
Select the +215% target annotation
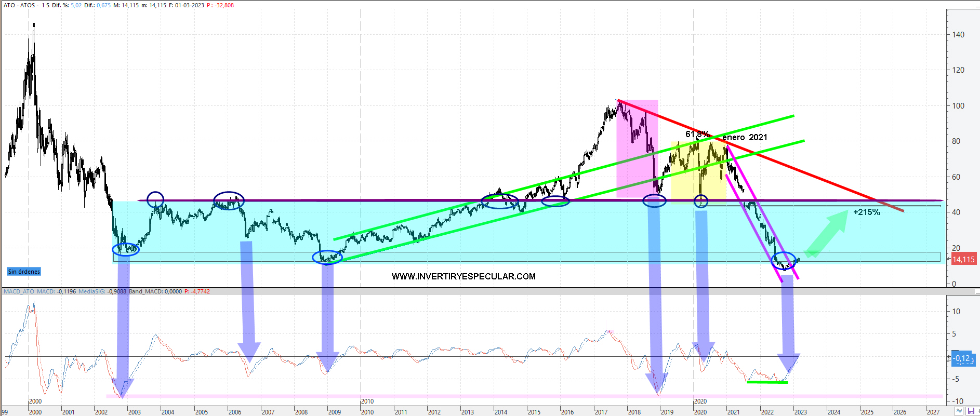coord(866,212)
